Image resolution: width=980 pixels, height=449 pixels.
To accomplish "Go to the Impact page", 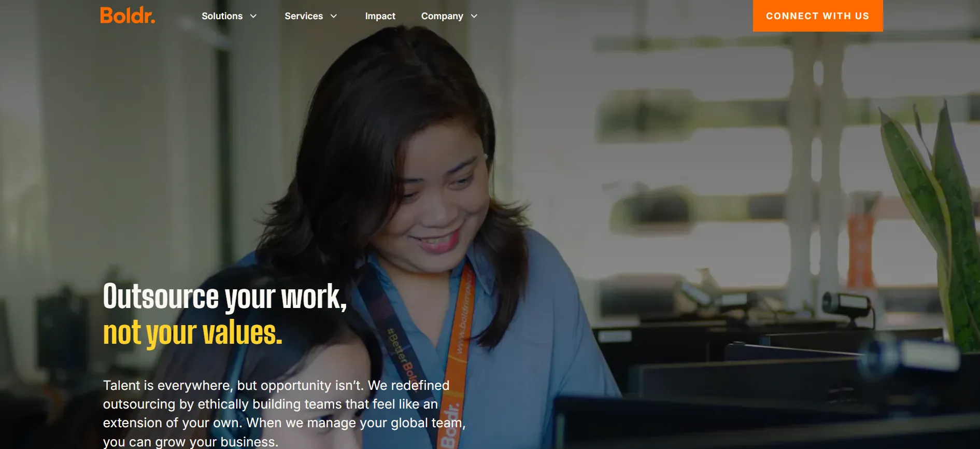I will pyautogui.click(x=380, y=16).
